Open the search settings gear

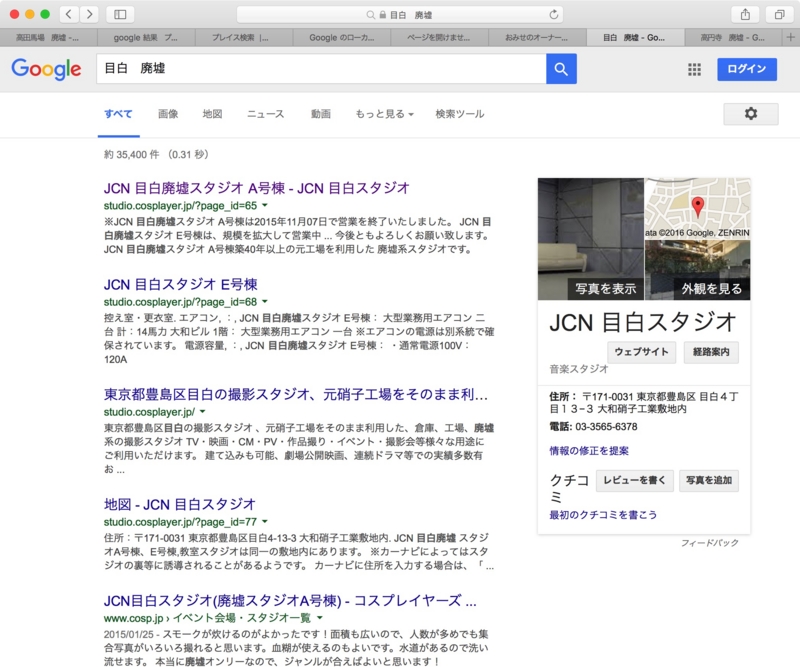click(x=751, y=114)
